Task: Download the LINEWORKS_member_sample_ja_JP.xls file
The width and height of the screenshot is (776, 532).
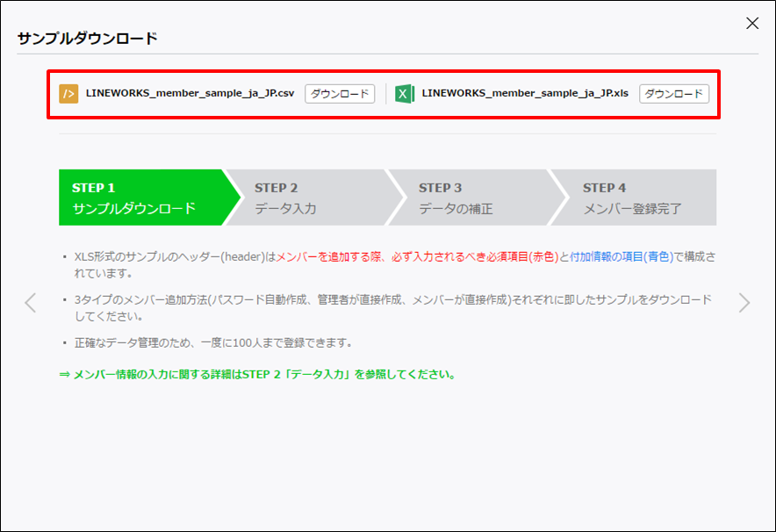Action: [673, 94]
